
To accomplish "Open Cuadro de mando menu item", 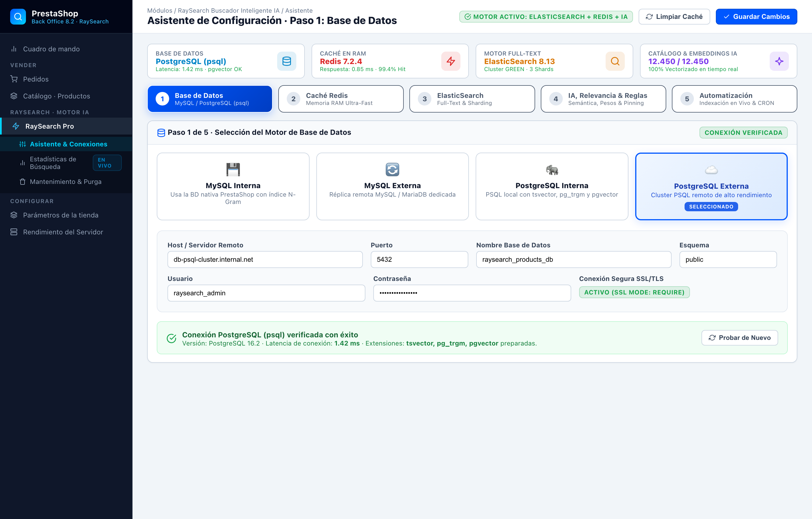I will 66,49.
